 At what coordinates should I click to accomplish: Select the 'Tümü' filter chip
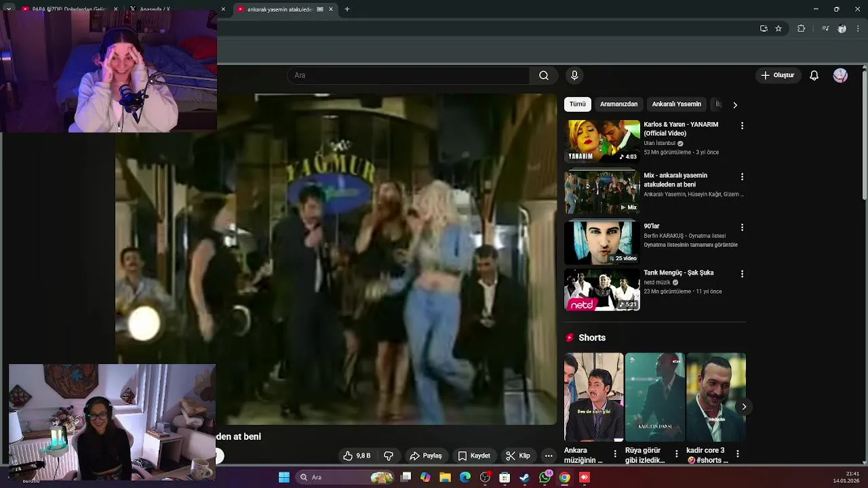click(577, 104)
